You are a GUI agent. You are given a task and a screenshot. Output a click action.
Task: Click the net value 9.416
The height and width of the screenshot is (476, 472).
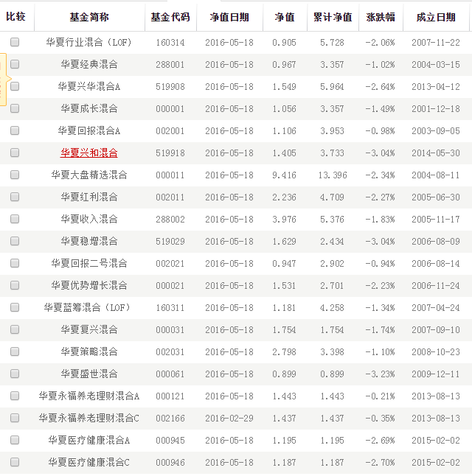point(284,175)
